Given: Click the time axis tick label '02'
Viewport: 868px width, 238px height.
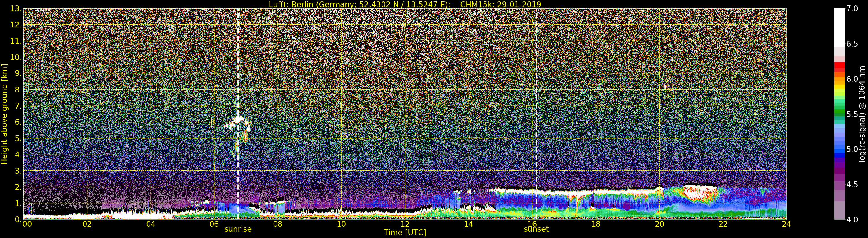Looking at the screenshot, I should (87, 224).
